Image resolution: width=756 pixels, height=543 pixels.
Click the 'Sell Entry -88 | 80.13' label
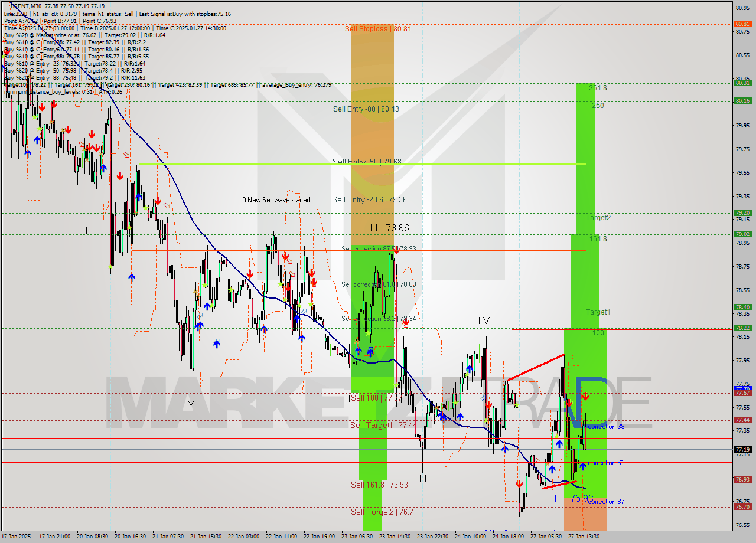point(366,109)
